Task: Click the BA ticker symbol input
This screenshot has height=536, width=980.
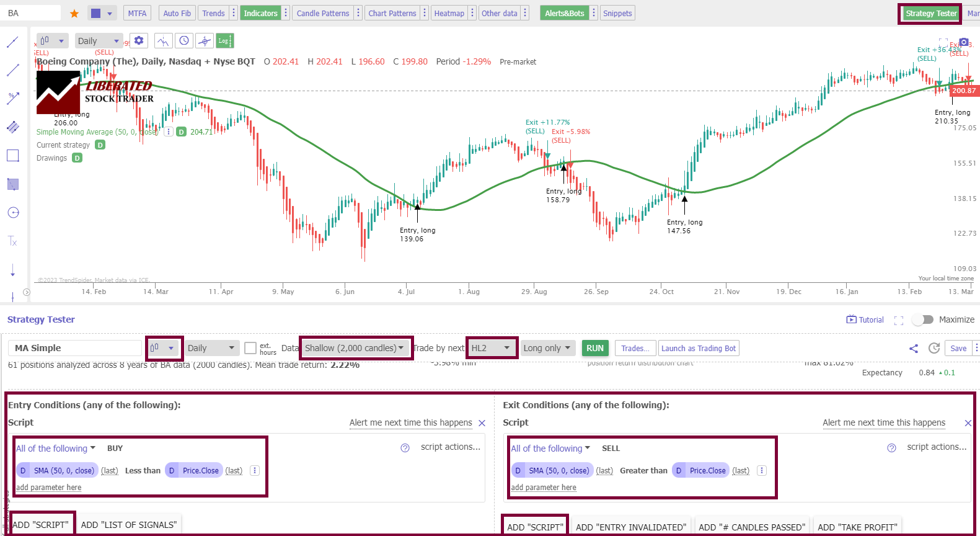Action: [31, 13]
